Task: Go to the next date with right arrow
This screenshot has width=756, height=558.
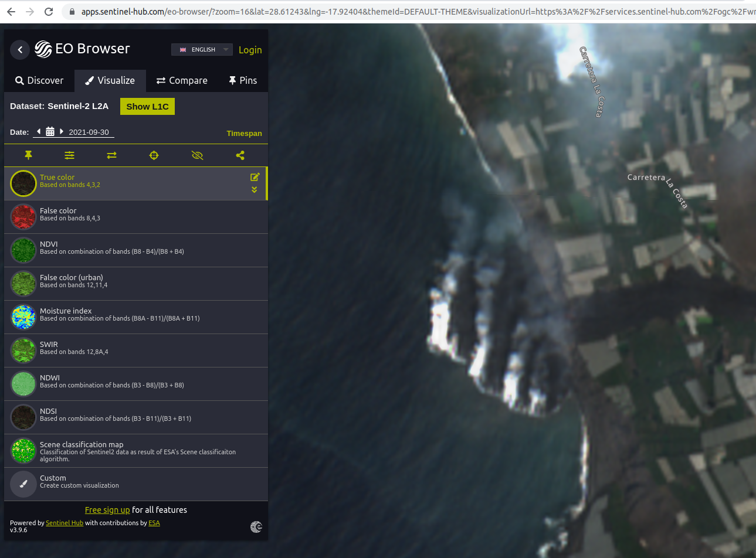Action: click(62, 132)
